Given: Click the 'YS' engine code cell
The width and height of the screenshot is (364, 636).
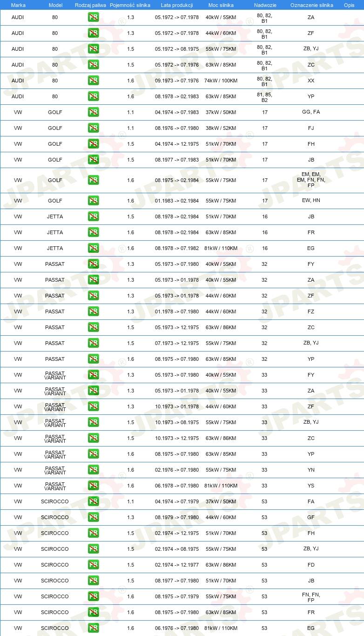Looking at the screenshot, I should [x=311, y=486].
